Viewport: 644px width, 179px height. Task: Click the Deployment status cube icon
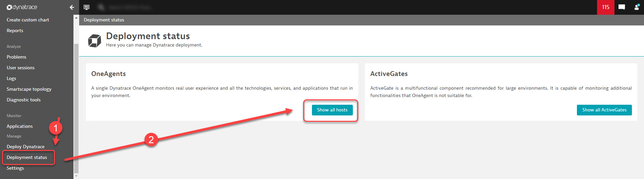click(95, 40)
